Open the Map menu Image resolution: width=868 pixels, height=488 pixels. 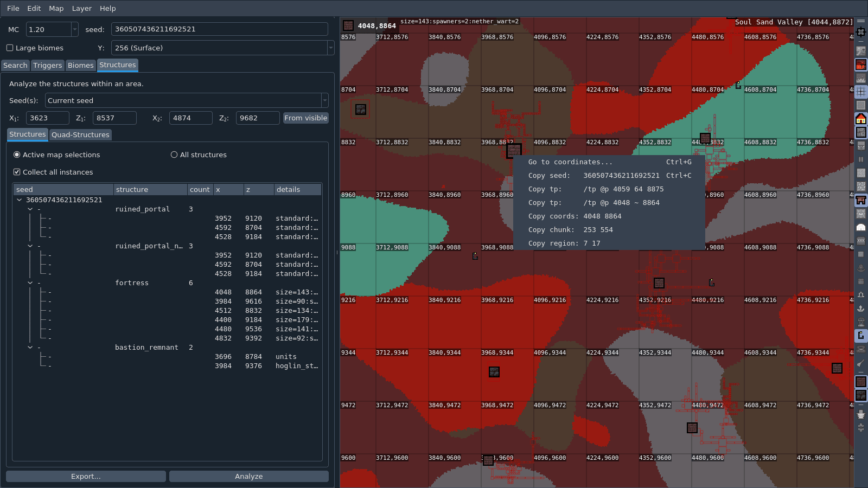56,8
